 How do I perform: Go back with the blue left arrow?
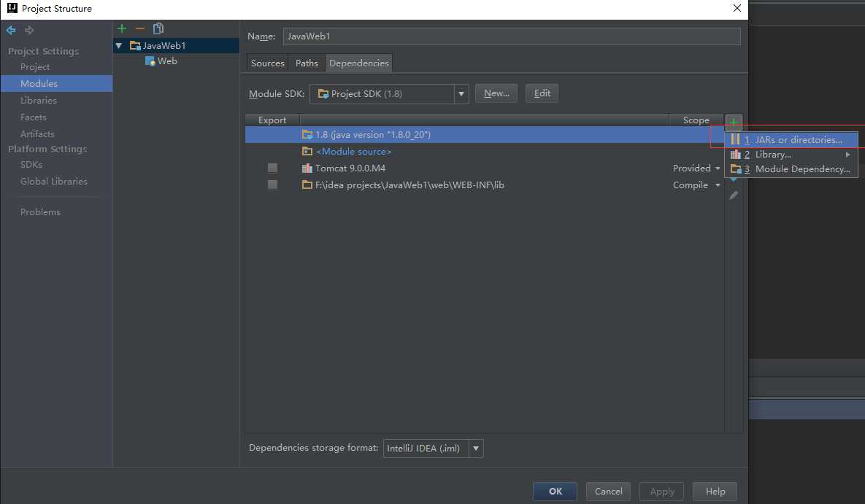[11, 31]
